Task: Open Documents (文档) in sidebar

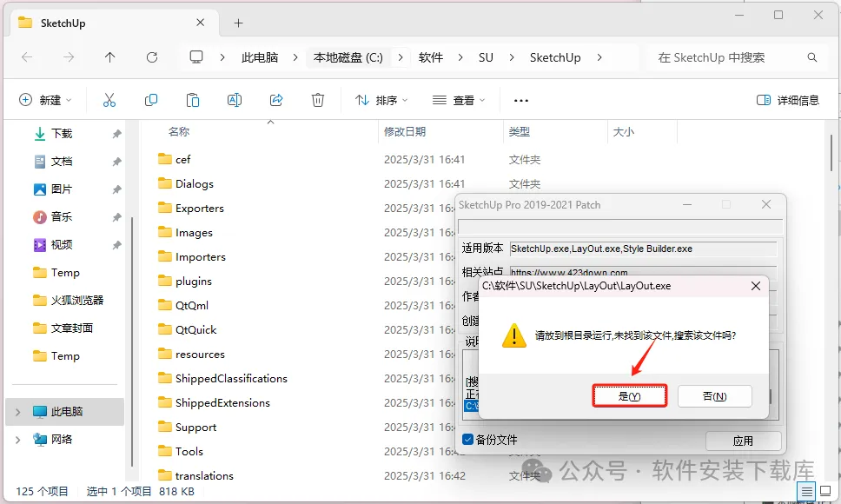Action: pyautogui.click(x=61, y=162)
